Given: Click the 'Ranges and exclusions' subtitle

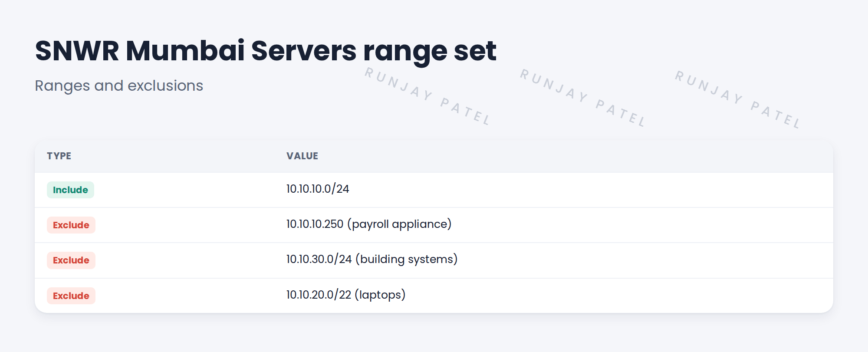Looking at the screenshot, I should point(119,86).
